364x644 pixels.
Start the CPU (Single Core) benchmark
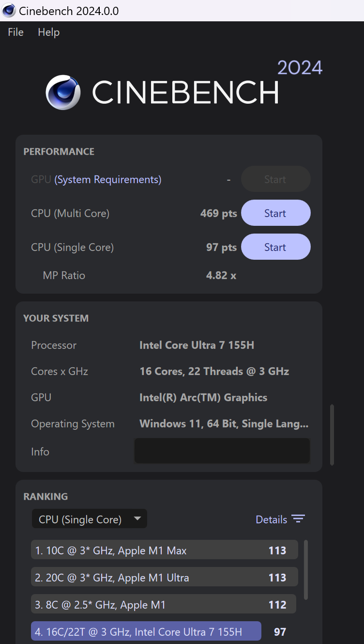275,247
